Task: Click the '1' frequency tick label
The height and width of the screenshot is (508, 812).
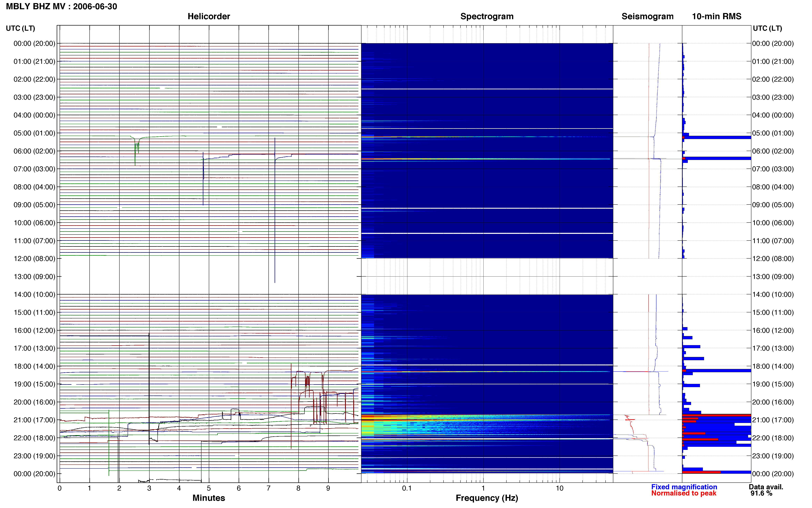Action: click(x=483, y=488)
